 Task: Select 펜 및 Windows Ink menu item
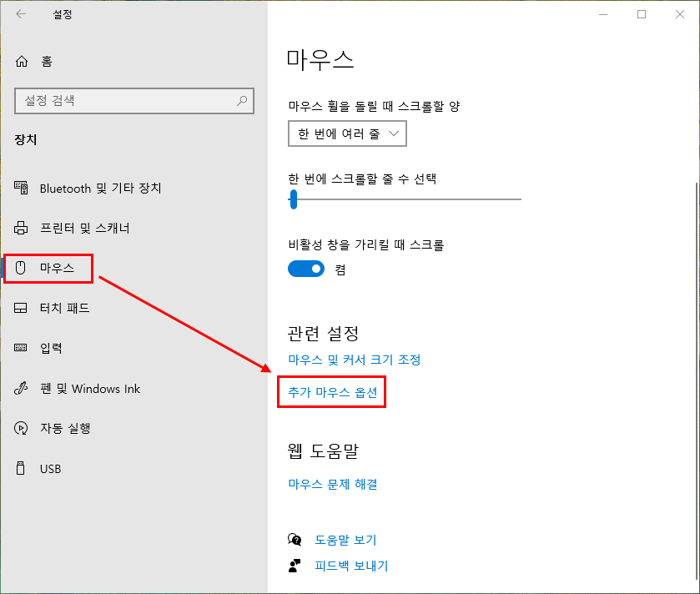pos(90,389)
